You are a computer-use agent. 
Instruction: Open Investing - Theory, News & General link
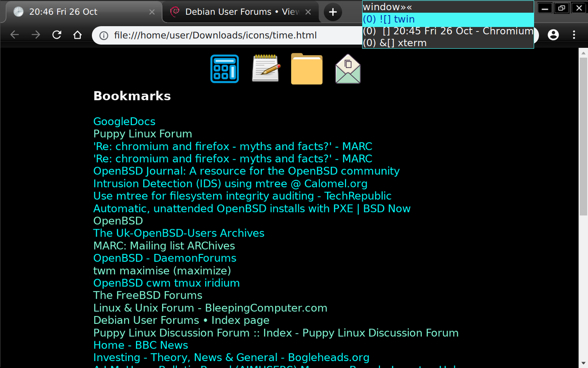(232, 357)
